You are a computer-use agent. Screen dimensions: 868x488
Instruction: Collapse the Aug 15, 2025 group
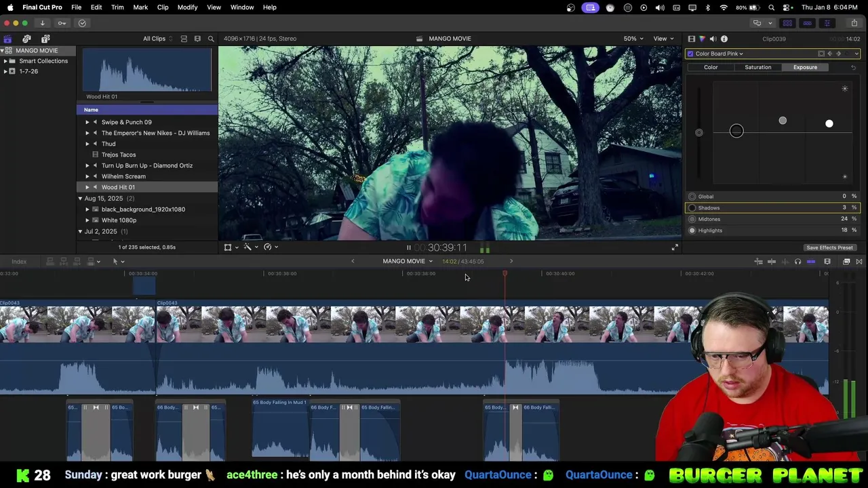click(x=80, y=199)
